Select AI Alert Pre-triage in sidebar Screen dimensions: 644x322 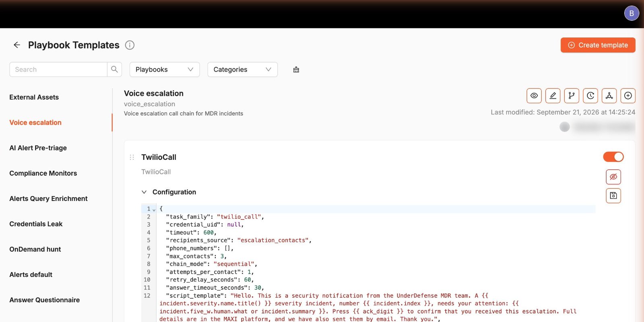pyautogui.click(x=38, y=148)
